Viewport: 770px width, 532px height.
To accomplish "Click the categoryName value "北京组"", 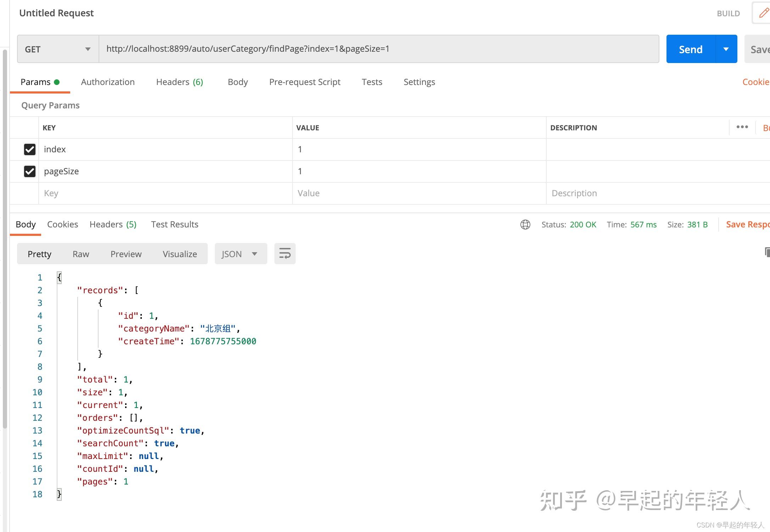I will tap(218, 329).
